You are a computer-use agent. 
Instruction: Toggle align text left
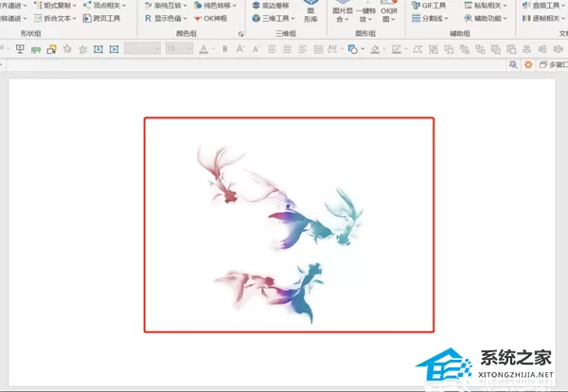pyautogui.click(x=303, y=49)
